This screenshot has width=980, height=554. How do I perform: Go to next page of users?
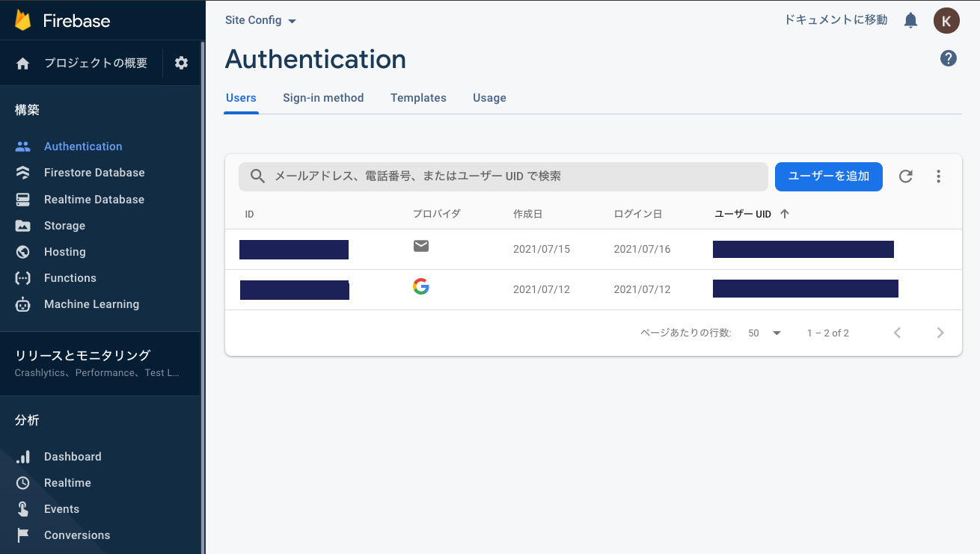(940, 333)
